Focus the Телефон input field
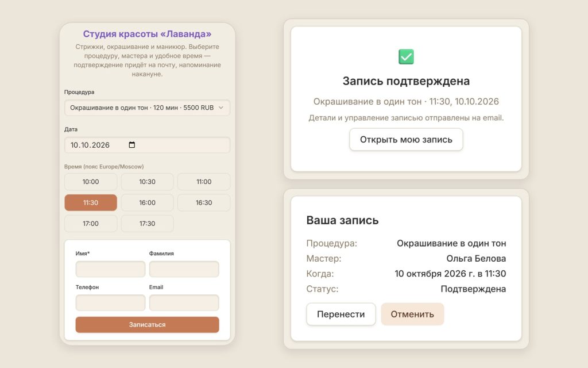The image size is (588, 368). [111, 302]
